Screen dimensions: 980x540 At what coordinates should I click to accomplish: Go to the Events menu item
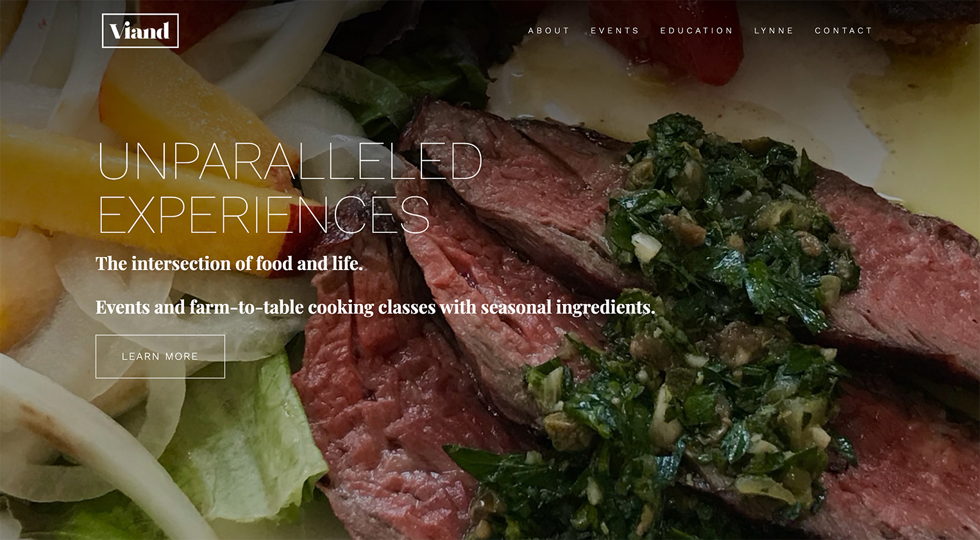(614, 31)
